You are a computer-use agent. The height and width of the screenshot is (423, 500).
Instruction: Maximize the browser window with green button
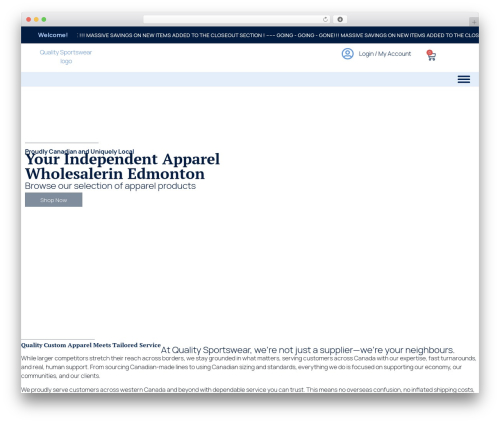click(x=44, y=19)
